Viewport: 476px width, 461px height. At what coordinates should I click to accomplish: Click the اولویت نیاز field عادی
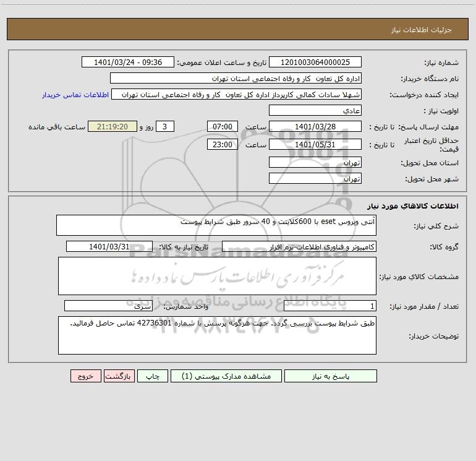[315, 110]
